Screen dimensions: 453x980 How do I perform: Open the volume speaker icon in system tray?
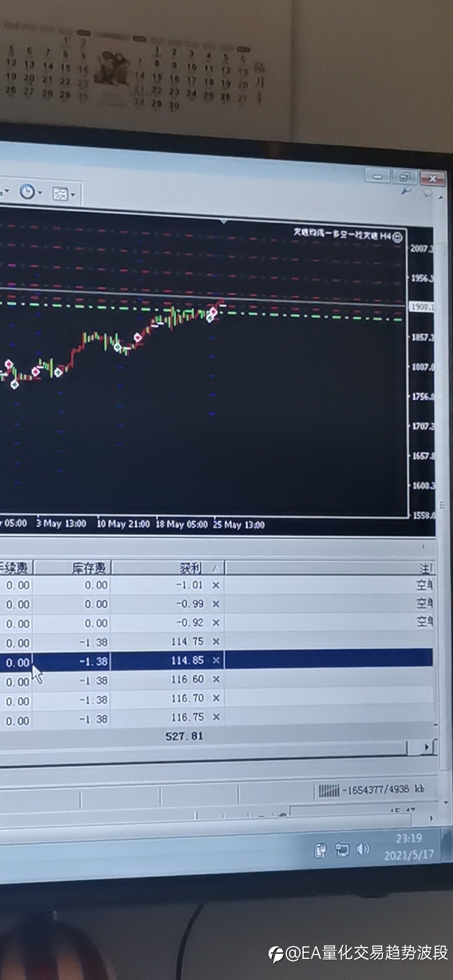tap(362, 849)
